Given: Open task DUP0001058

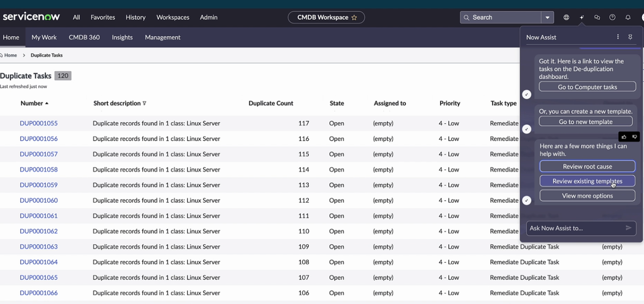Looking at the screenshot, I should (x=39, y=169).
